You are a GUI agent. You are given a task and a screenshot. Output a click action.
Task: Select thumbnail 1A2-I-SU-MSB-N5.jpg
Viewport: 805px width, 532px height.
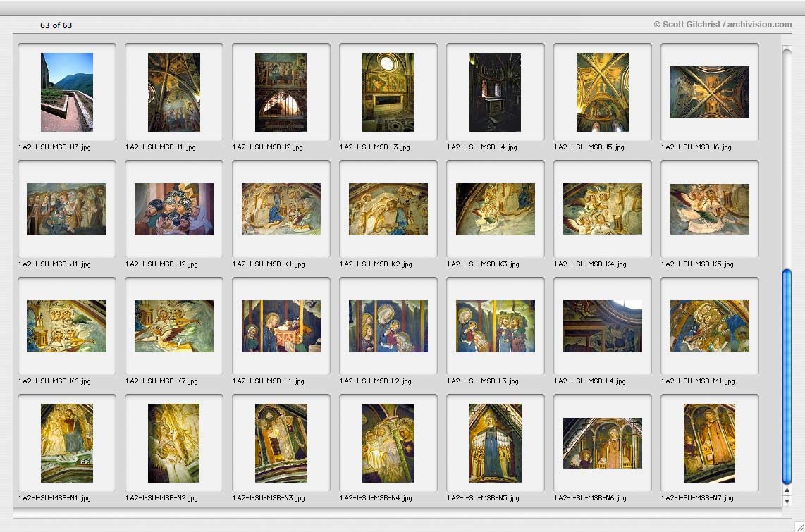tap(495, 443)
